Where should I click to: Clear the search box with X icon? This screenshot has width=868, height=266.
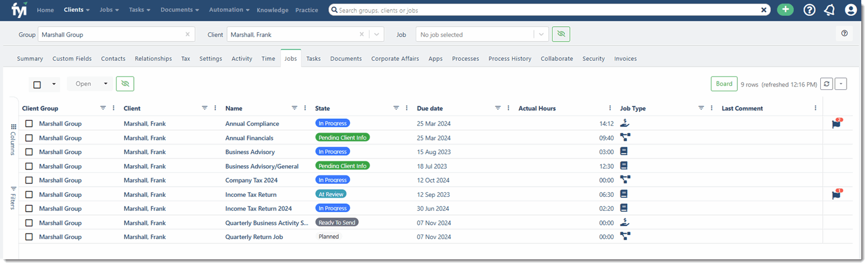[764, 10]
